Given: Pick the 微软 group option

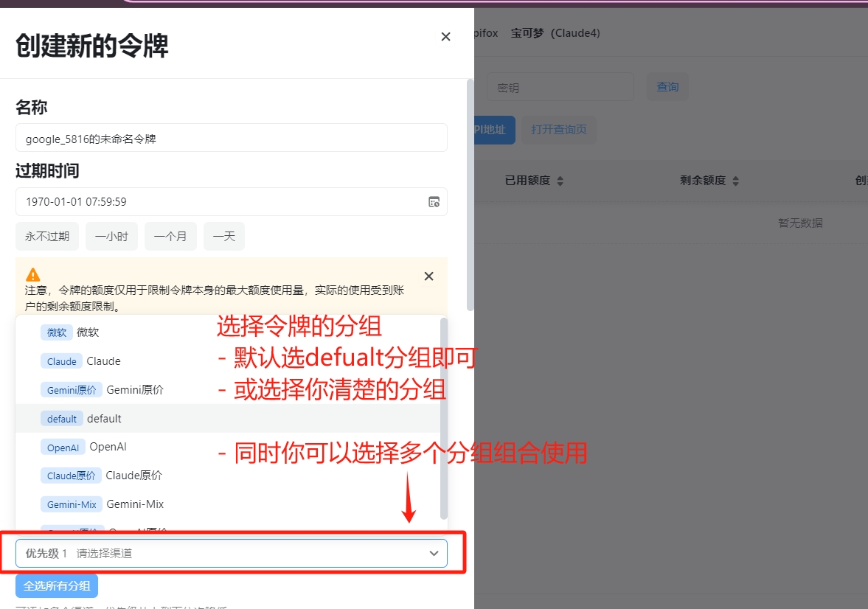Looking at the screenshot, I should click(x=87, y=333).
